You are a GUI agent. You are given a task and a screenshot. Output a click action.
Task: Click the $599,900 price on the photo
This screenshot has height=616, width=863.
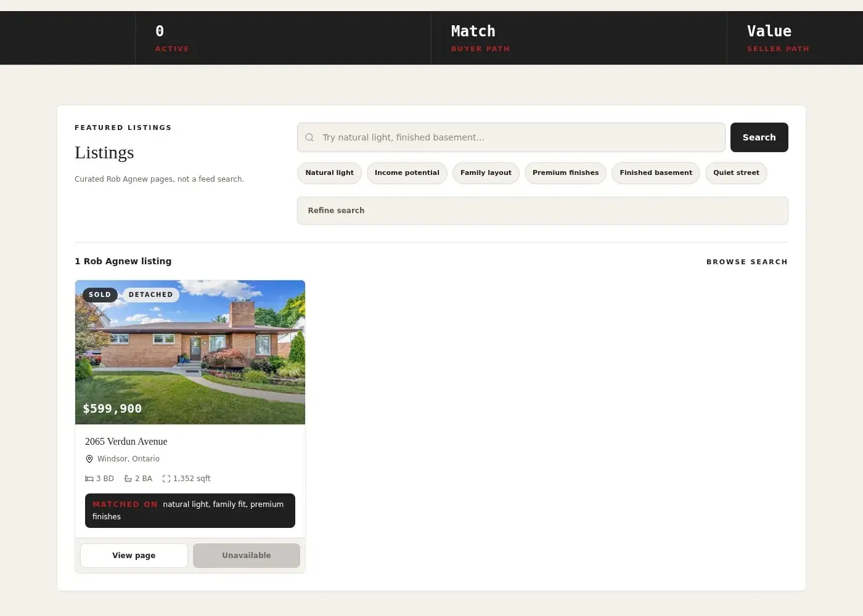[112, 409]
